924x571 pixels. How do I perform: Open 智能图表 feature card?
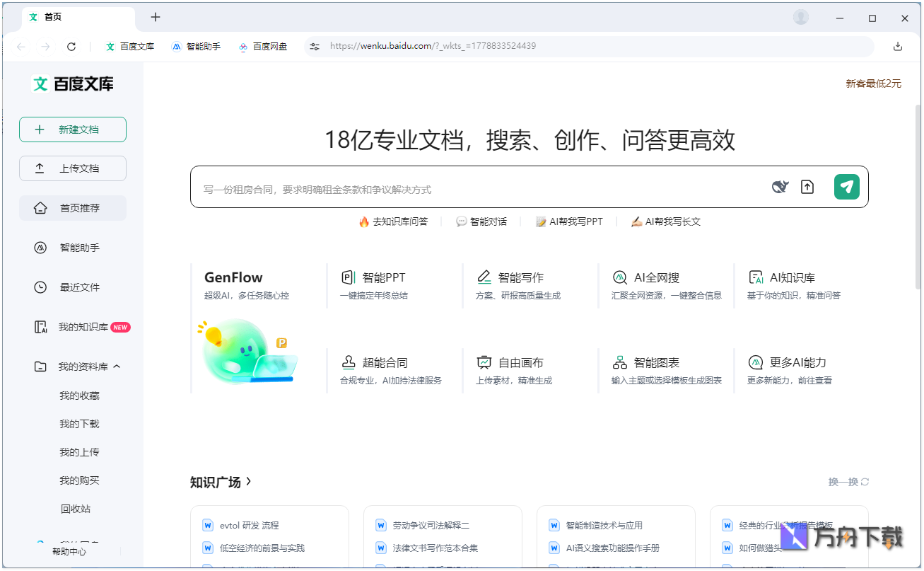point(666,370)
